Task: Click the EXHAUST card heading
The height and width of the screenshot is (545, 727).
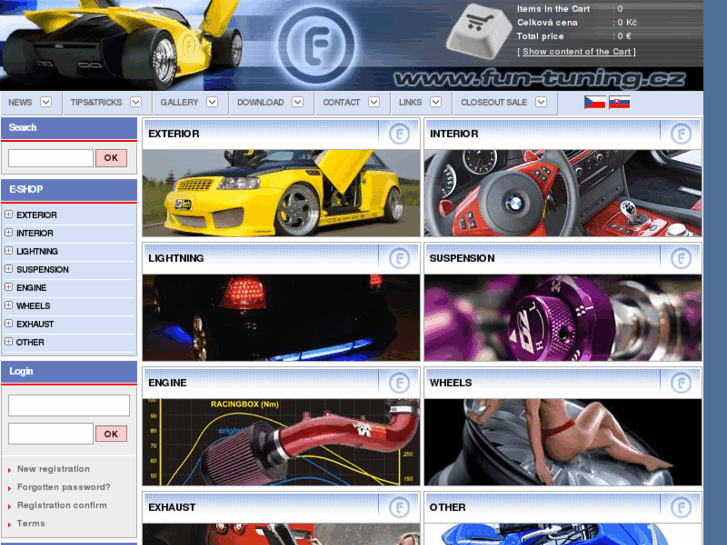Action: tap(172, 507)
